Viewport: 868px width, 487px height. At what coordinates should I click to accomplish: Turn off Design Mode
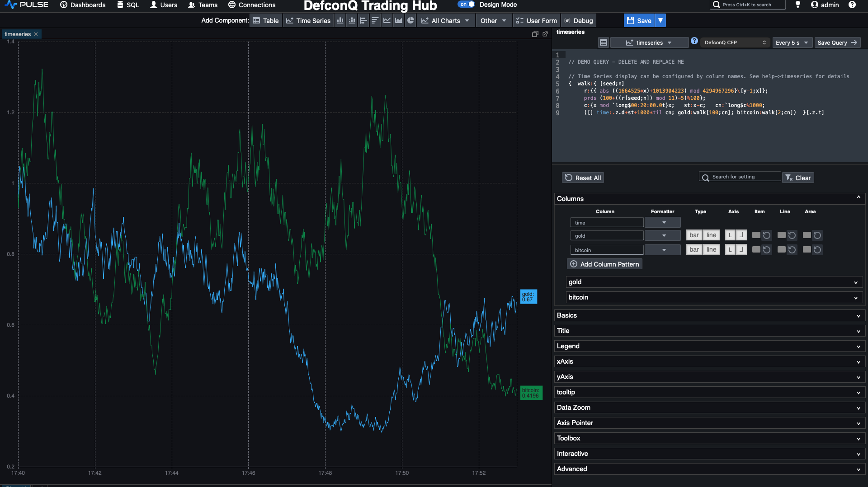pos(466,4)
